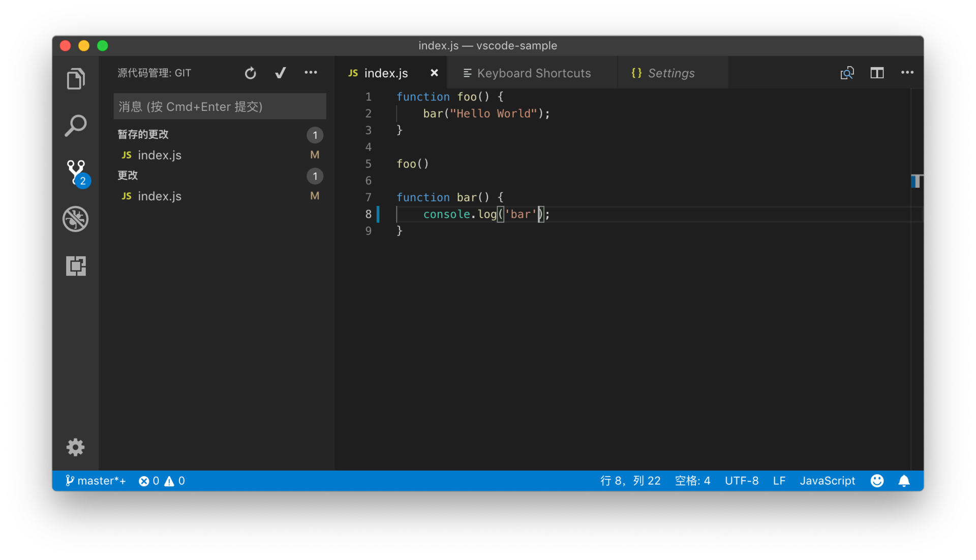Screen dimensions: 976x560
Task: Click the commit message input field
Action: coord(220,107)
